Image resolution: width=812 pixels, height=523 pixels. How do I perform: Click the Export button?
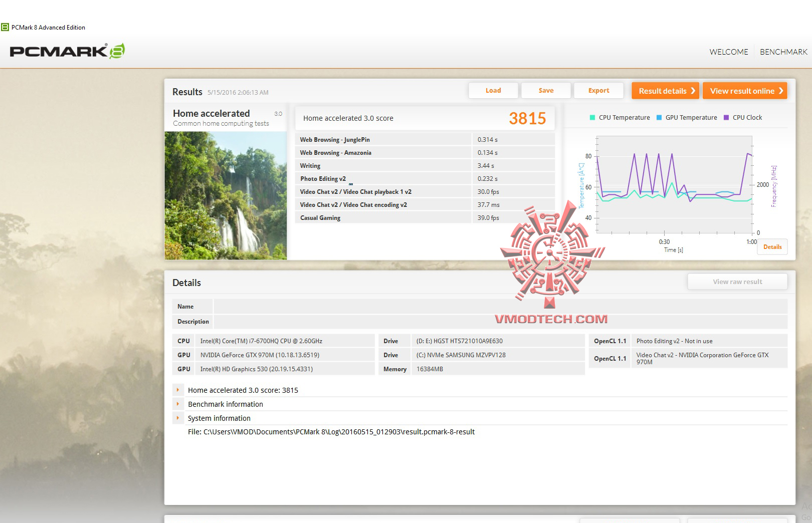point(598,91)
